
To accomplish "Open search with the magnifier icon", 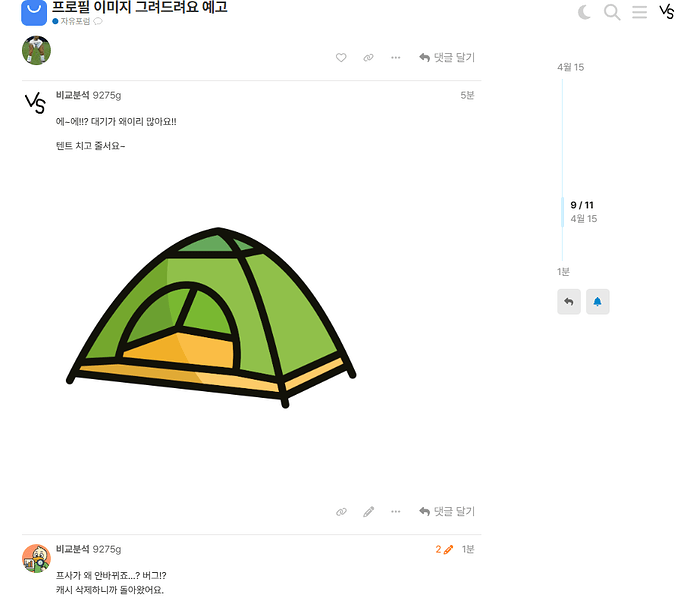I will click(612, 12).
